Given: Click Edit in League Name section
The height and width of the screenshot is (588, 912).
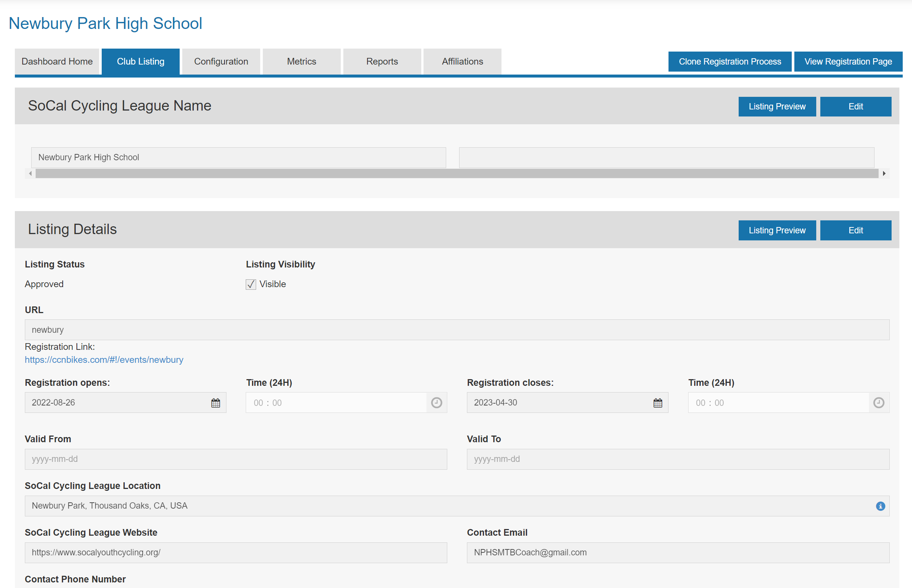Looking at the screenshot, I should (855, 106).
